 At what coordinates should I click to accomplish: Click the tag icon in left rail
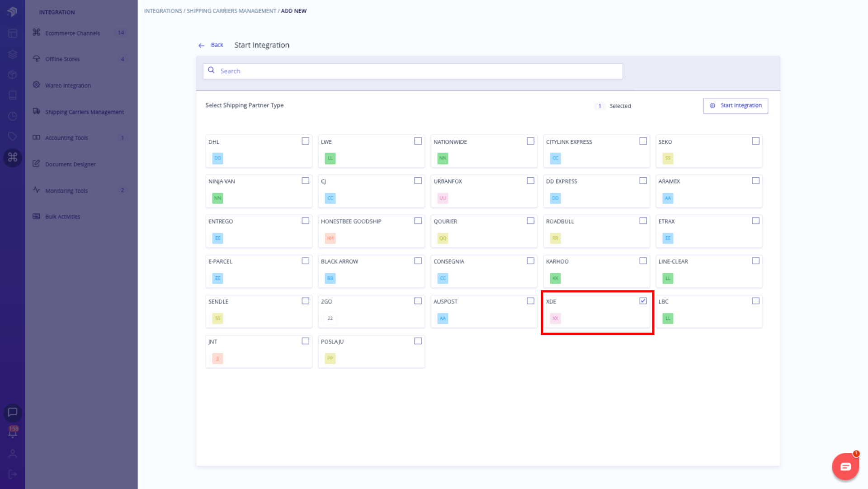click(x=12, y=136)
